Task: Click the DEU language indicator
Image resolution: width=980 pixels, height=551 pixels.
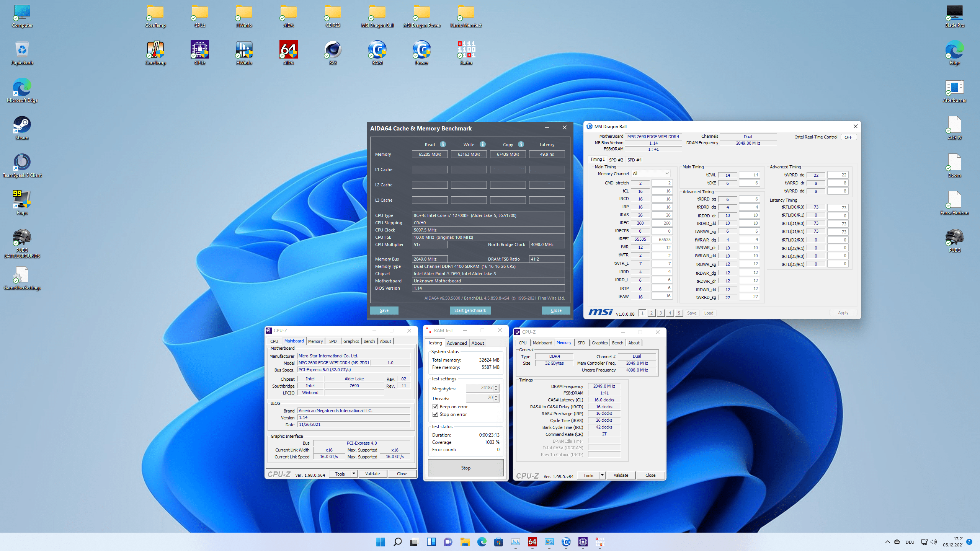Action: [910, 542]
